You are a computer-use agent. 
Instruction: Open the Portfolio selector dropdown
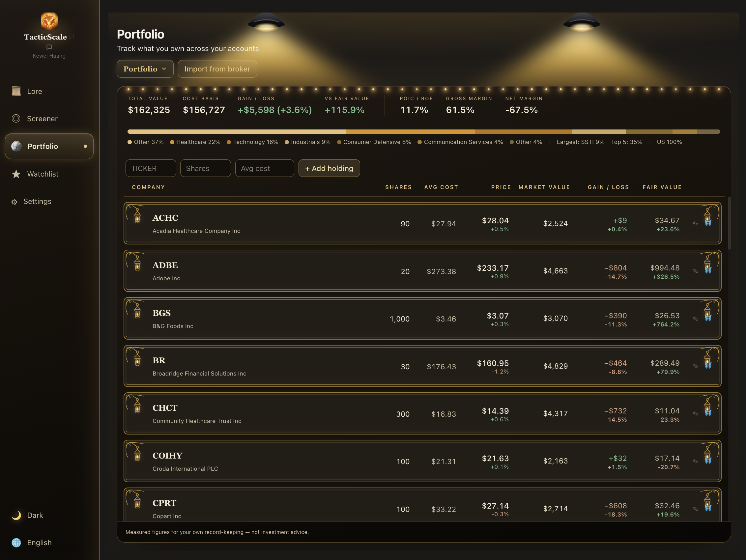pos(145,69)
